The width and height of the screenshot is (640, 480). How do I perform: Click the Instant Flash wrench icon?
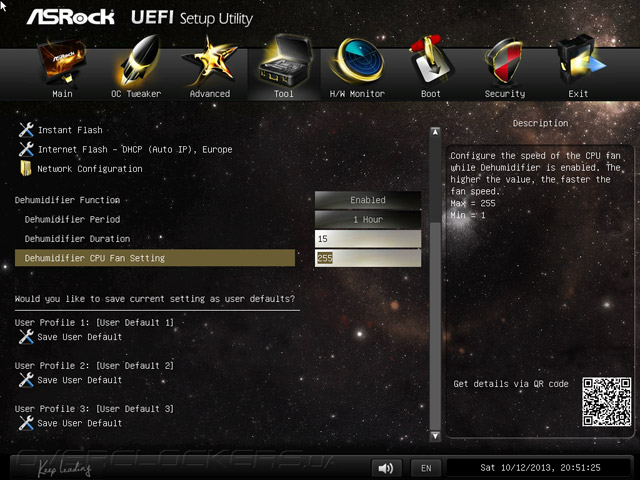point(26,130)
